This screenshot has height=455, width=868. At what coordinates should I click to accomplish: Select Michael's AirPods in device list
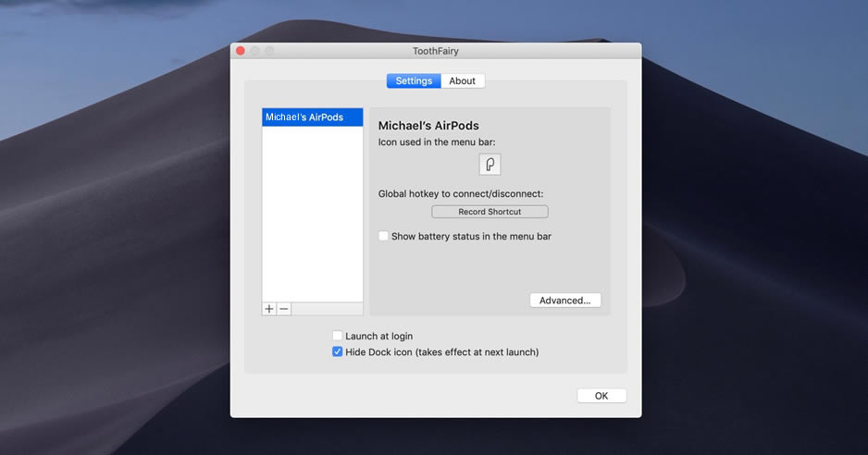[x=312, y=117]
